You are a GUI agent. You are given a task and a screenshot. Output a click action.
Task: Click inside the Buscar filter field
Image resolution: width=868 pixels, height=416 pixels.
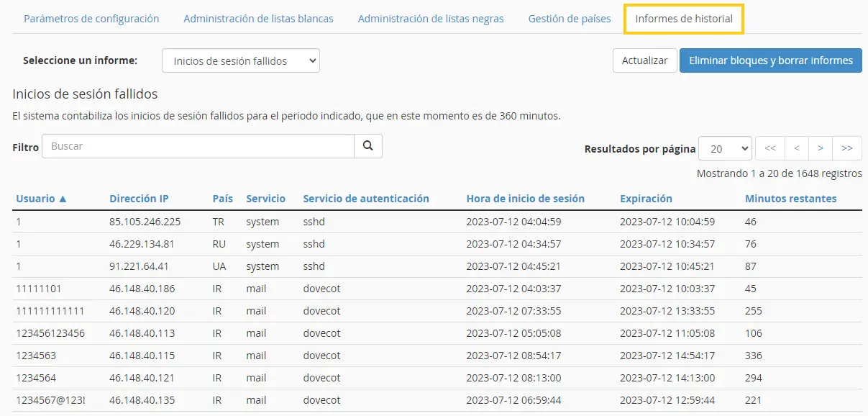tap(198, 146)
